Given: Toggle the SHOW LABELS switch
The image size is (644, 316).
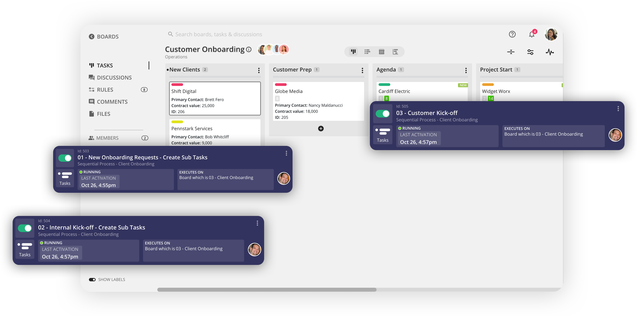Looking at the screenshot, I should [92, 279].
